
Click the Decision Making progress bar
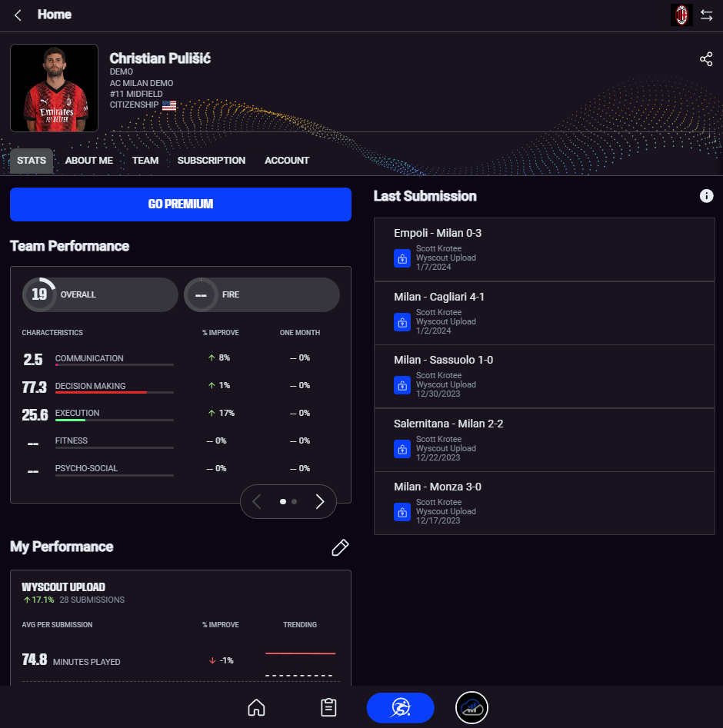pos(115,392)
